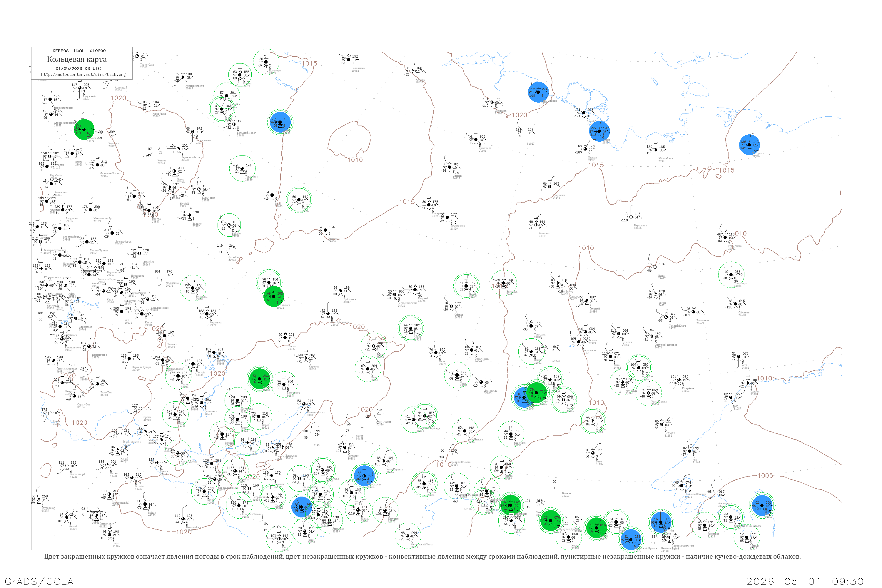Click the QEEE98 UAOL 010600 header code
The image size is (882, 588).
(79, 51)
